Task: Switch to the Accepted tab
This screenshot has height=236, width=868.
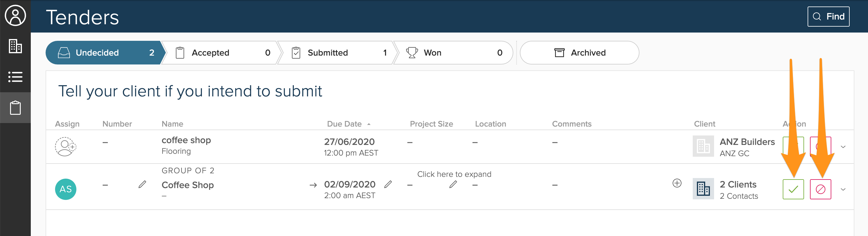Action: (222, 53)
